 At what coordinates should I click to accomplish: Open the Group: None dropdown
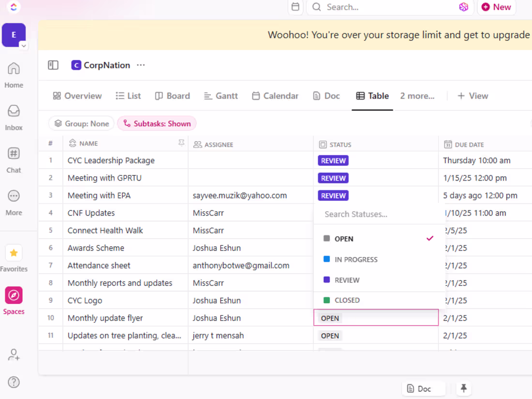[x=81, y=123]
